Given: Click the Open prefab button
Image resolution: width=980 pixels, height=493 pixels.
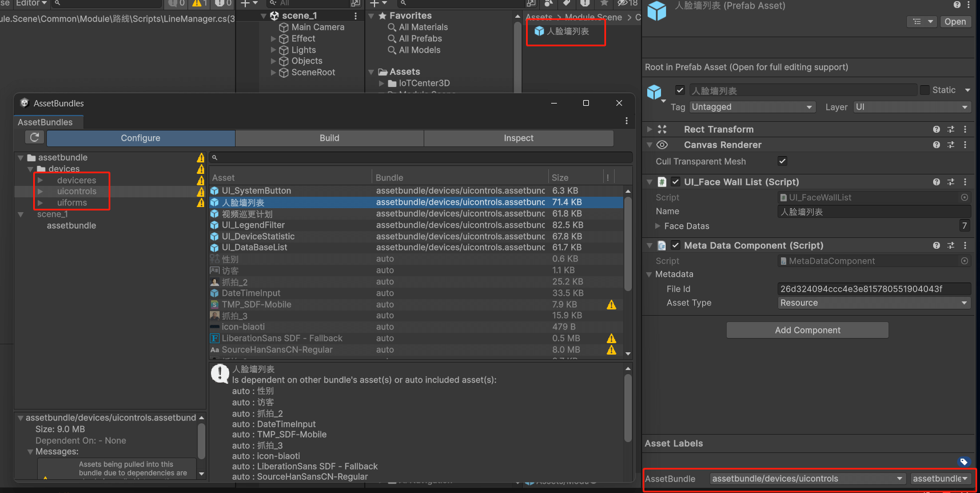Looking at the screenshot, I should pos(955,22).
